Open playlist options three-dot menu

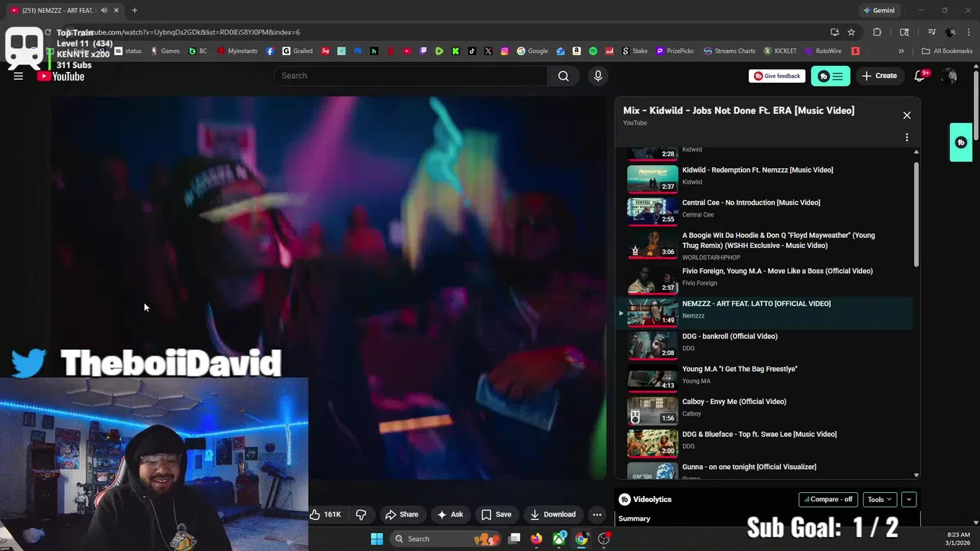click(906, 138)
